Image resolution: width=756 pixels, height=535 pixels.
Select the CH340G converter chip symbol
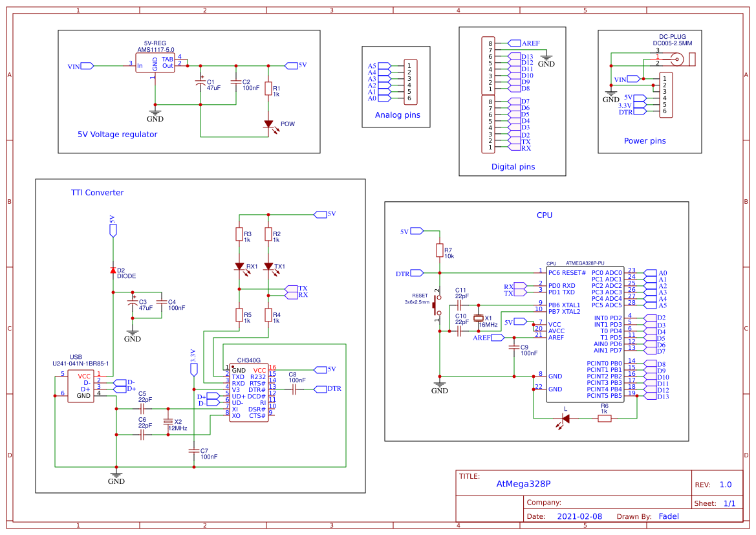(x=249, y=393)
